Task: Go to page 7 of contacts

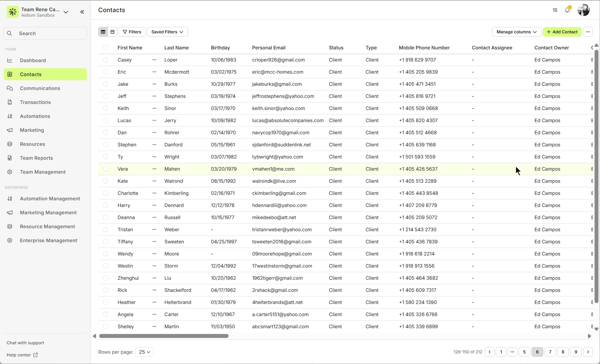Action: pos(550,352)
